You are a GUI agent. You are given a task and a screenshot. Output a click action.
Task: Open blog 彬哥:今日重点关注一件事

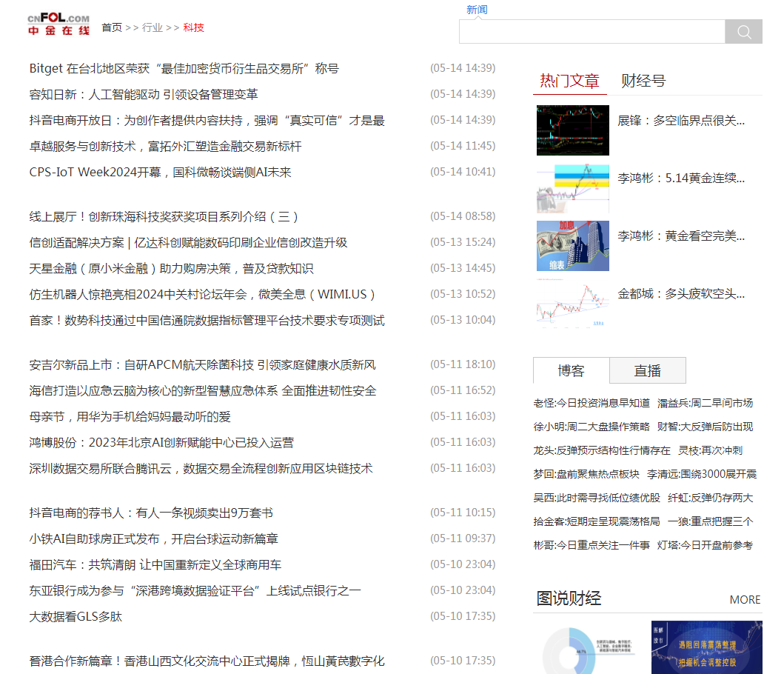[x=592, y=545]
